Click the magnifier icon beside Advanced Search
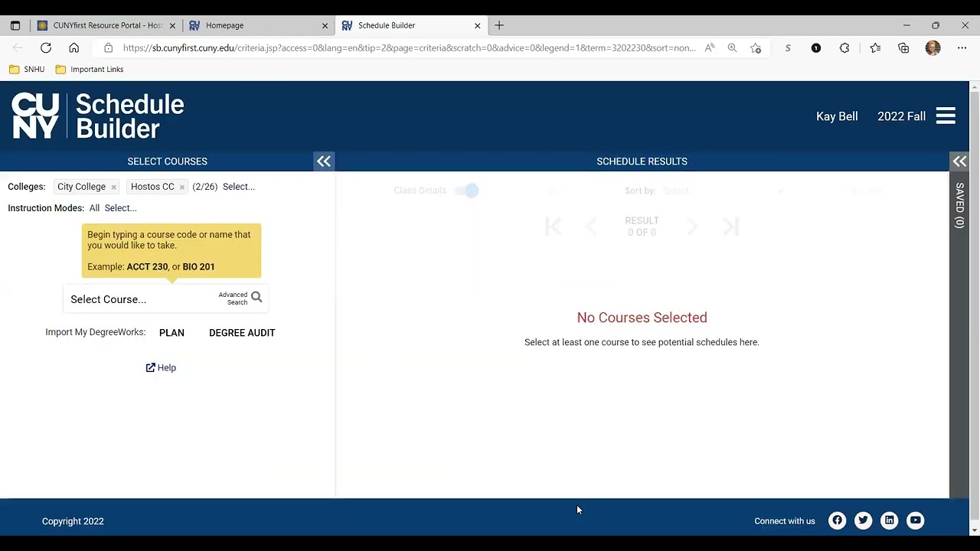The height and width of the screenshot is (551, 980). click(256, 298)
